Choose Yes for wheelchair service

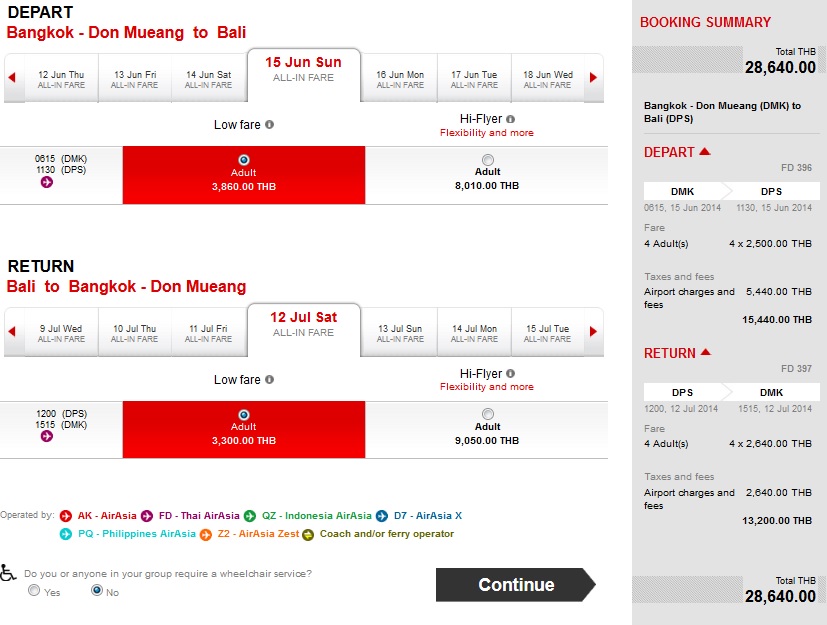(x=34, y=590)
